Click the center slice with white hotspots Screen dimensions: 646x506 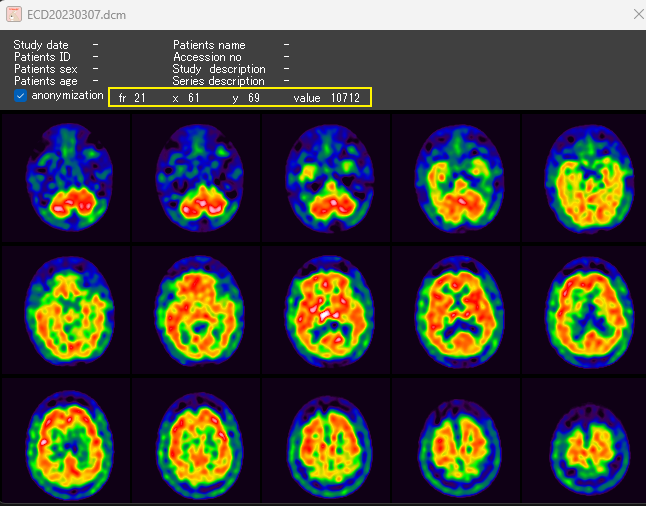tap(325, 309)
